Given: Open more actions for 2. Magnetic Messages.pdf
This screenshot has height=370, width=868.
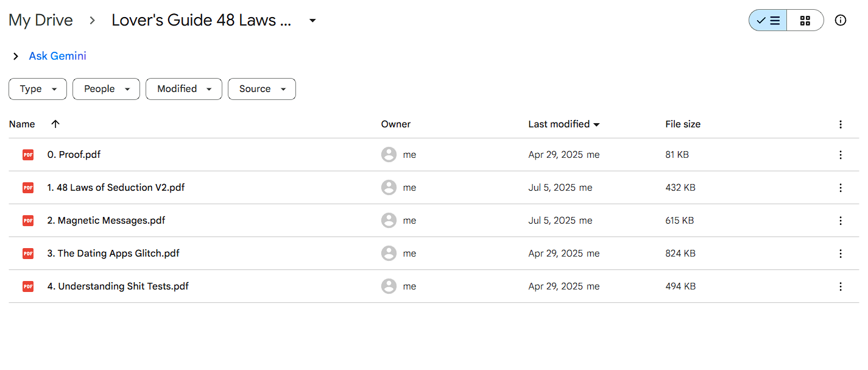Looking at the screenshot, I should 841,221.
